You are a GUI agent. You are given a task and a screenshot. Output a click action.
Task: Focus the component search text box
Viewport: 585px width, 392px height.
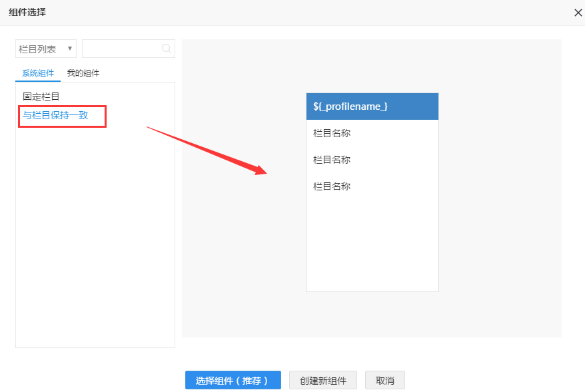click(121, 49)
